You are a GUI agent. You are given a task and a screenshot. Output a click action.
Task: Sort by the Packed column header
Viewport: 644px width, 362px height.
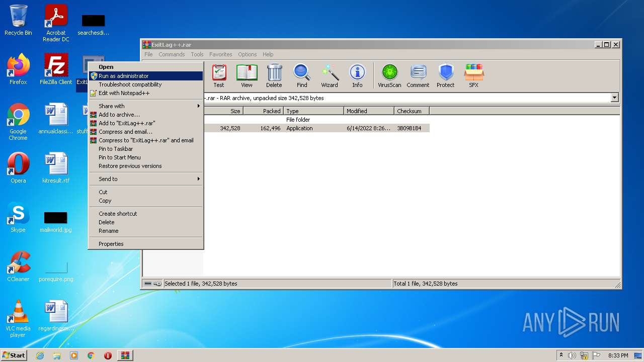click(263, 111)
